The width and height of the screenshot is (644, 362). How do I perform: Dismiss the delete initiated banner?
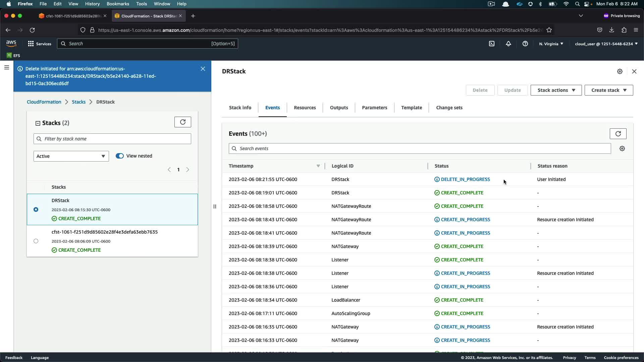(203, 69)
